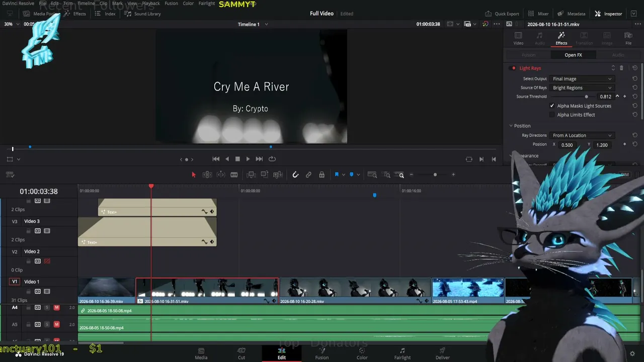Open the Color menu
The image size is (644, 362).
point(188,4)
